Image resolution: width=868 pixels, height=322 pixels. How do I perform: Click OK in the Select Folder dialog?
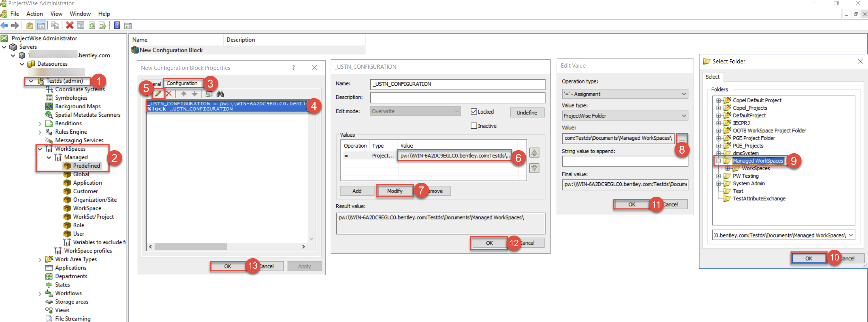809,258
